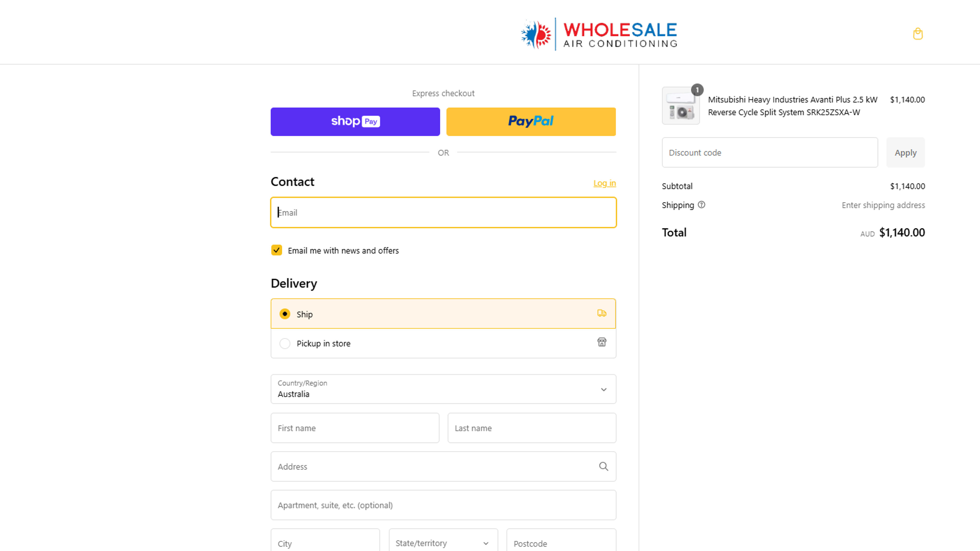Screen dimensions: 980x551
Task: Click the Subtotal label
Action: coord(677,186)
